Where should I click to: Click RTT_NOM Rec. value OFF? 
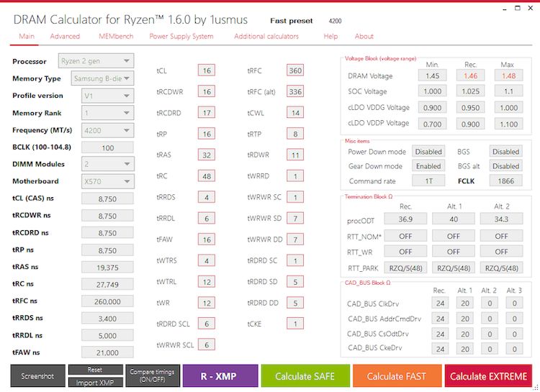[405, 236]
